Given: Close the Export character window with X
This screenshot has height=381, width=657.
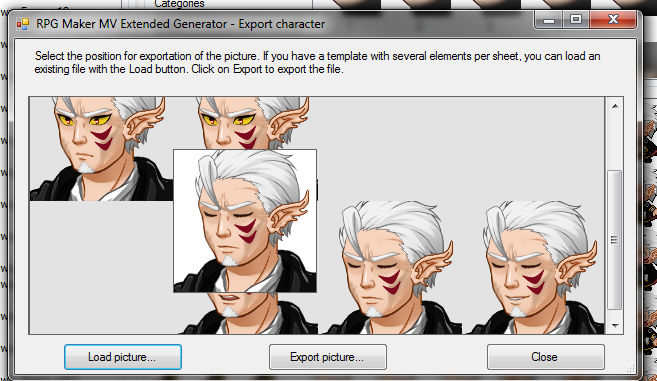Looking at the screenshot, I should [613, 20].
